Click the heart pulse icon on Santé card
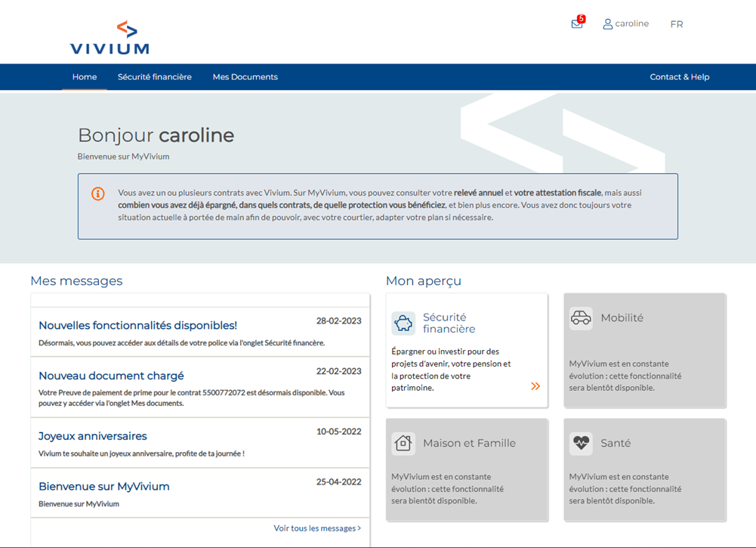Image resolution: width=756 pixels, height=548 pixels. (581, 443)
